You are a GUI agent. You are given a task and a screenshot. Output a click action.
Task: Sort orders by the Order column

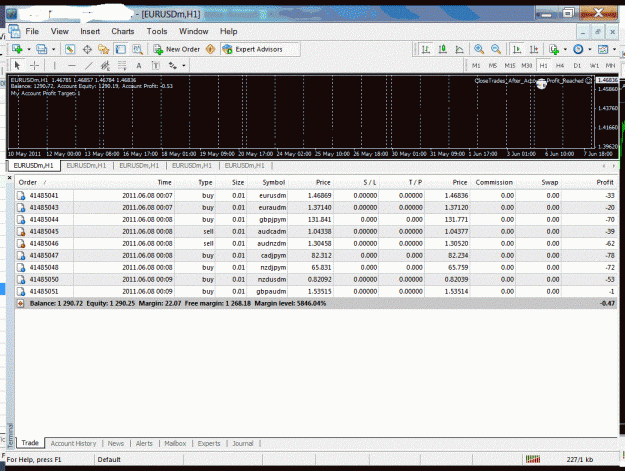click(28, 182)
